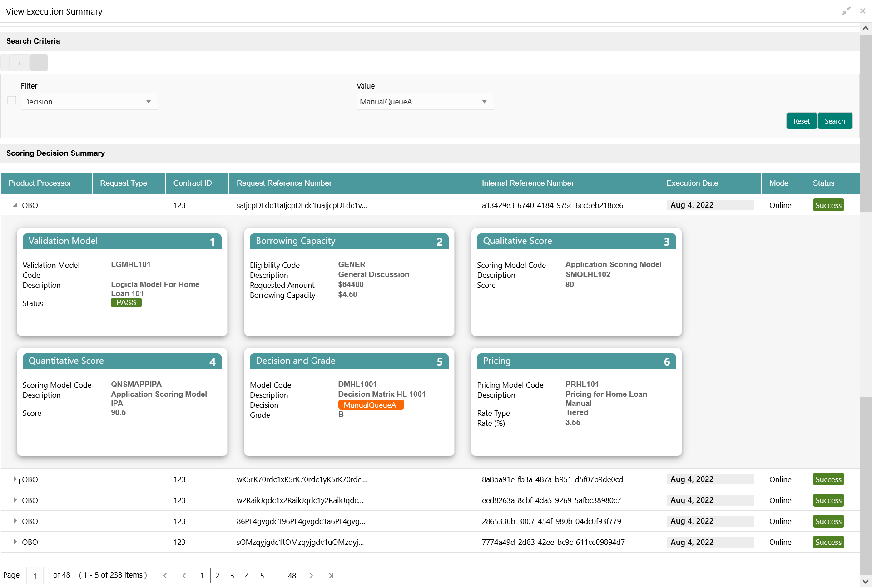Click the remove criteria minus icon

pyautogui.click(x=39, y=64)
